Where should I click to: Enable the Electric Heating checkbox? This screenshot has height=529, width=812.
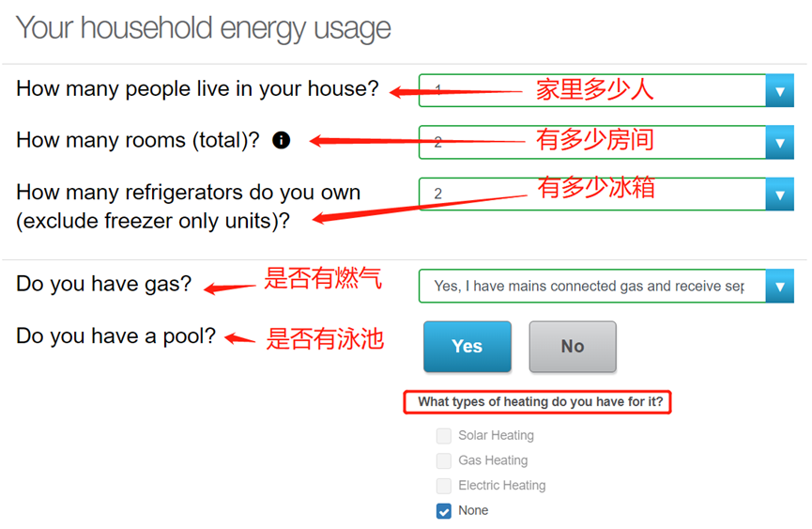(x=444, y=486)
